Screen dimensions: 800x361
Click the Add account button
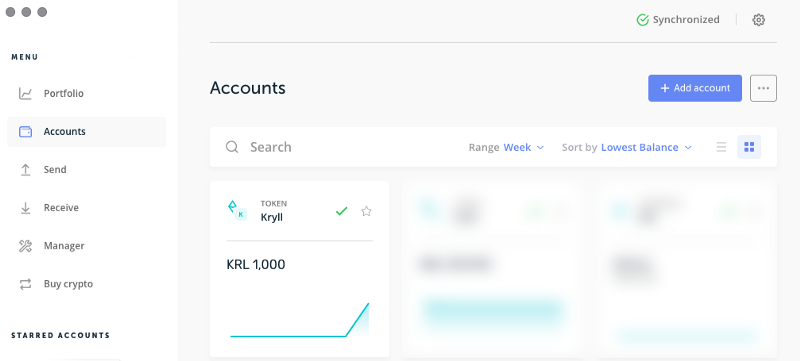click(695, 88)
